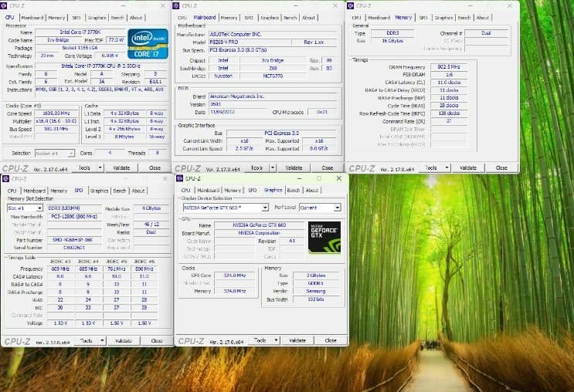Click the NVIDIA Corporation board manufacturer field
Image resolution: width=574 pixels, height=392 pixels.
259,233
